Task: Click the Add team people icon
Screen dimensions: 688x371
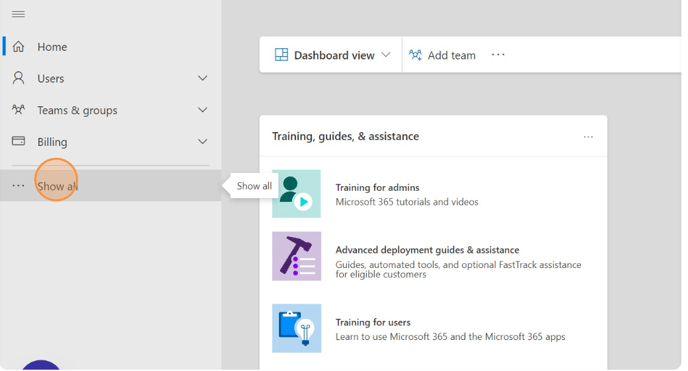Action: (x=416, y=55)
